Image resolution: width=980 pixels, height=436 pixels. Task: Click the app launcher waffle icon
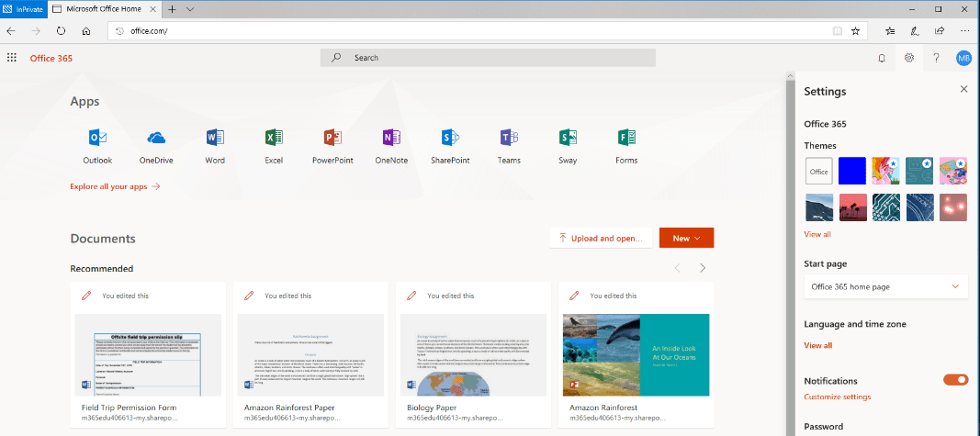(12, 58)
